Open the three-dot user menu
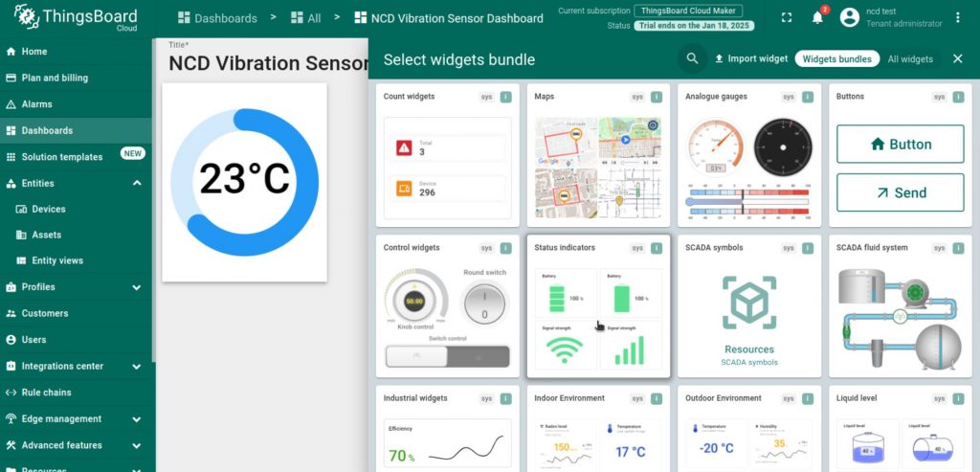 tap(958, 17)
